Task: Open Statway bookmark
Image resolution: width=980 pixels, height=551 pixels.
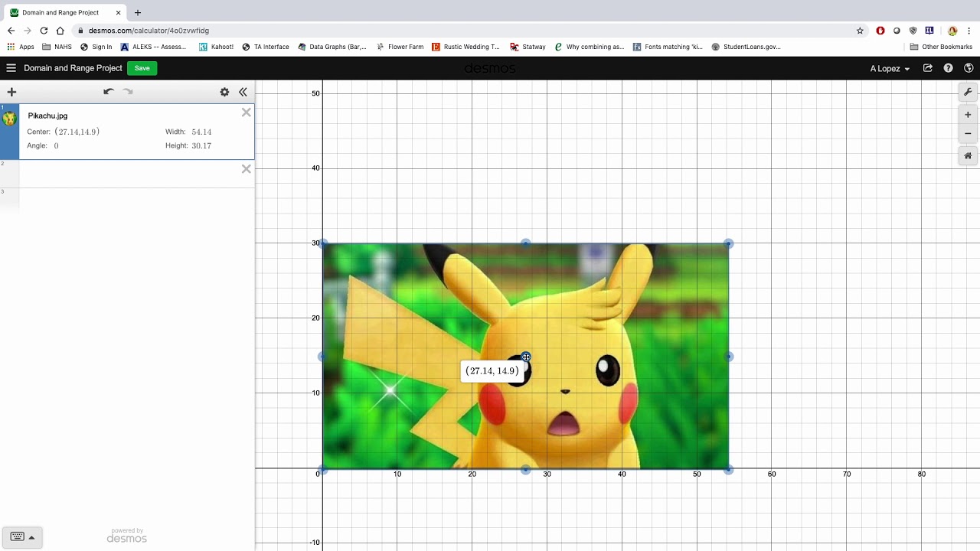Action: 528,47
